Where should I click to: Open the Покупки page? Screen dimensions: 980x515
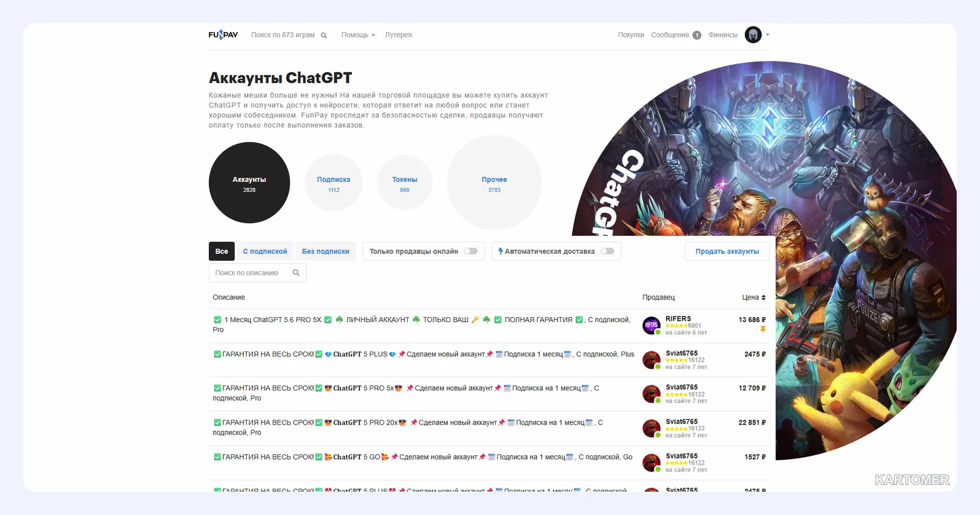(x=631, y=35)
